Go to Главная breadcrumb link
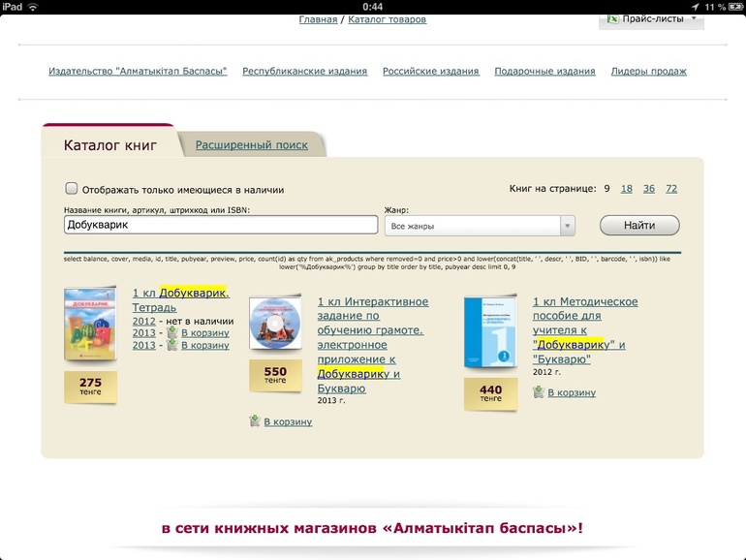 (318, 19)
